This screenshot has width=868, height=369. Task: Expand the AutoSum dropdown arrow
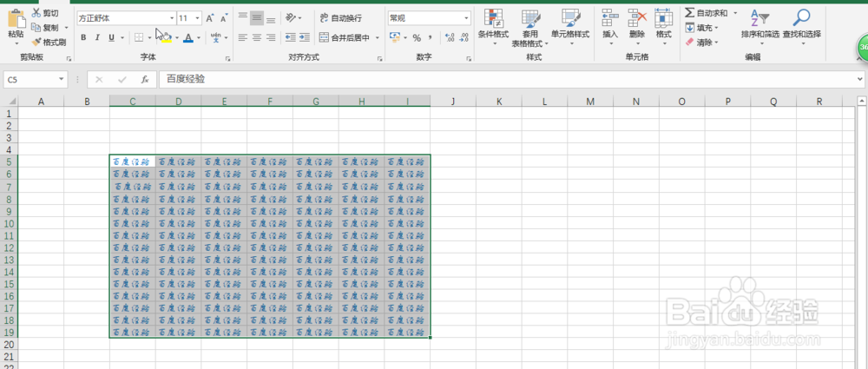[735, 13]
